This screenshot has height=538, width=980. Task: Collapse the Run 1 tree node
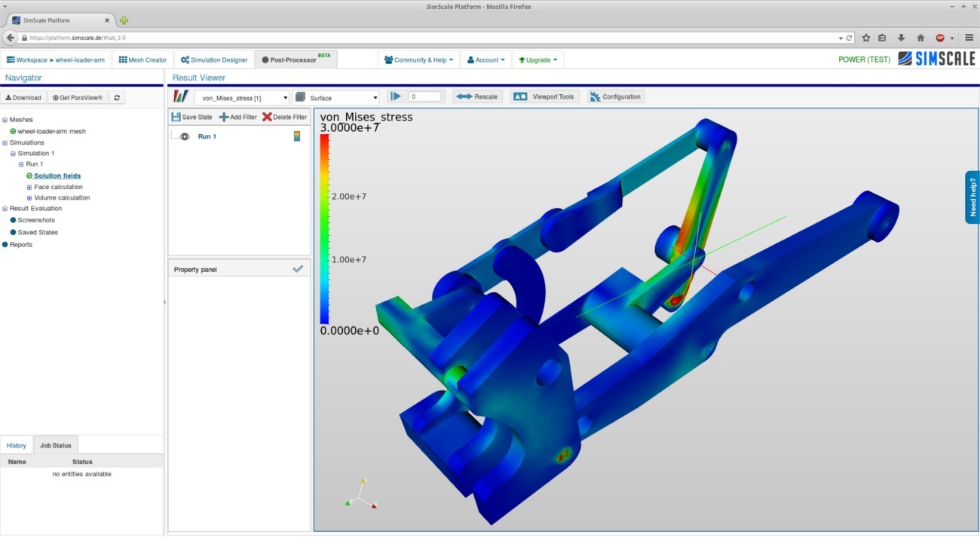pyautogui.click(x=21, y=164)
